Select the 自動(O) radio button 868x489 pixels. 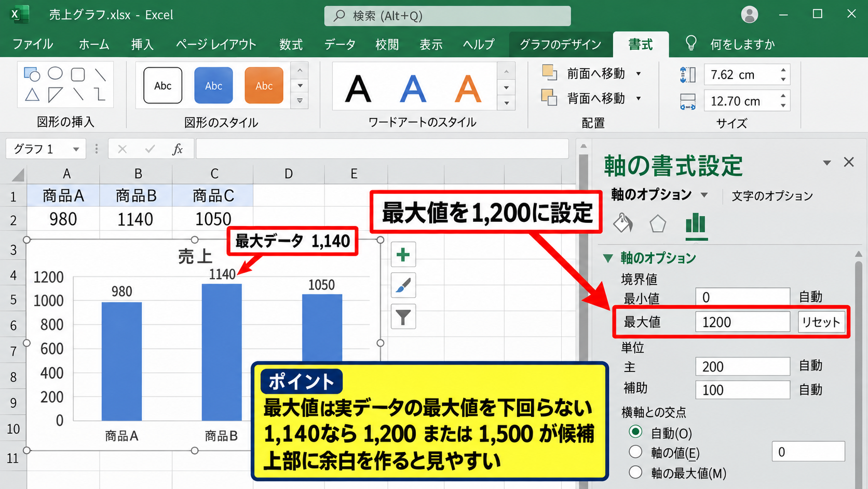tap(635, 432)
